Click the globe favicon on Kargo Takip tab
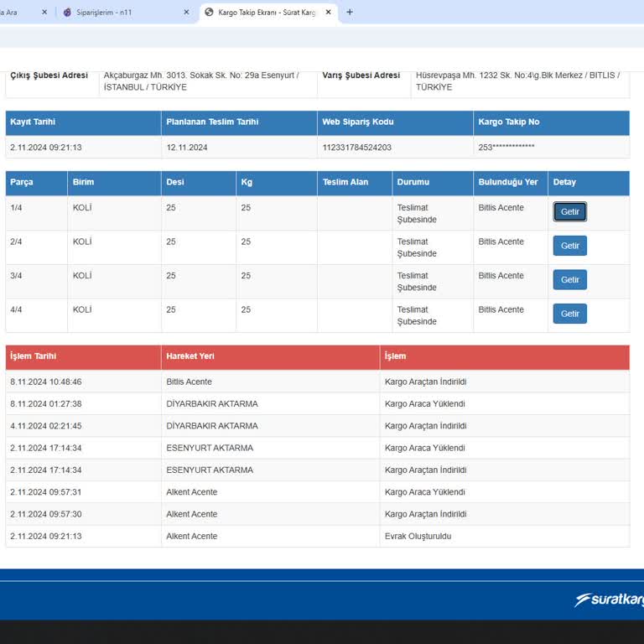Screen dimensions: 644x644 pyautogui.click(x=209, y=13)
